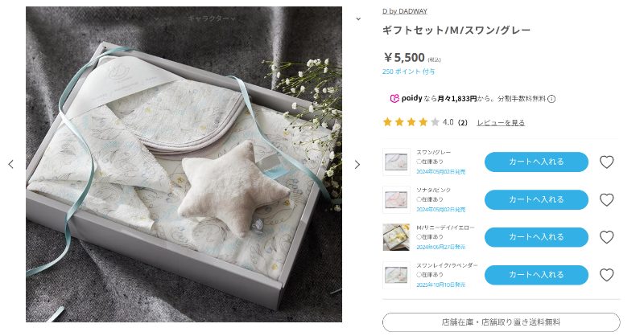Add スワン/グレー to the wishlist
Image resolution: width=644 pixels, height=336 pixels.
[606, 162]
